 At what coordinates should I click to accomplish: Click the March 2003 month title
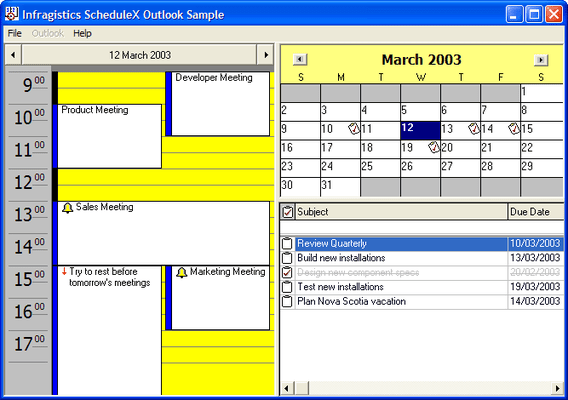click(x=421, y=60)
